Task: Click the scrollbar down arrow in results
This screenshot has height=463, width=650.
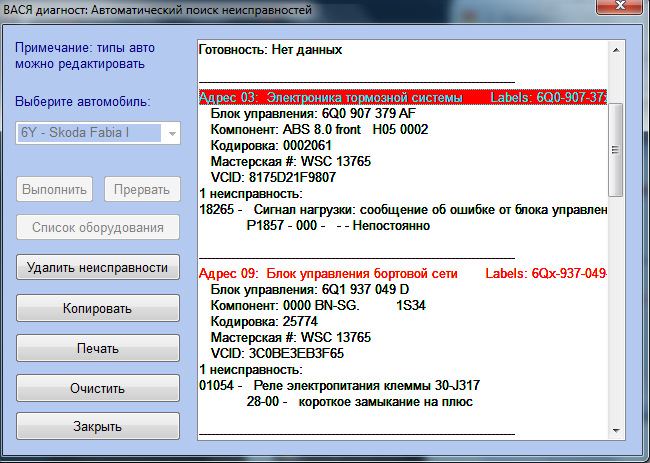Action: click(616, 431)
